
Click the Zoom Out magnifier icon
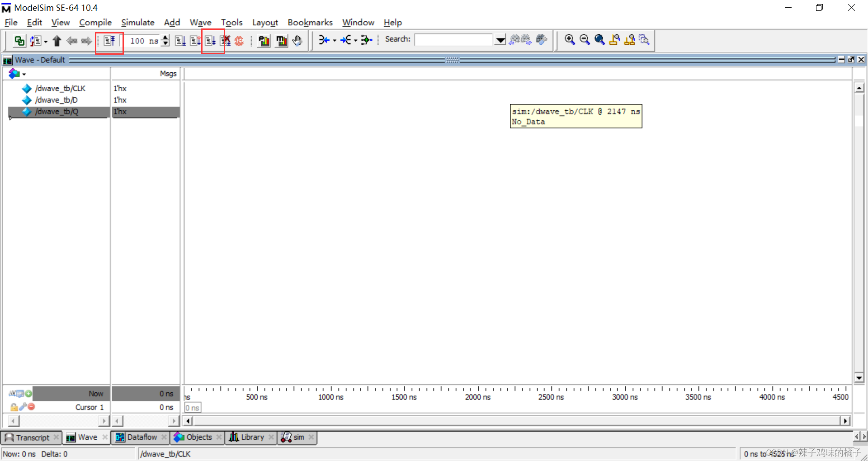tap(585, 40)
